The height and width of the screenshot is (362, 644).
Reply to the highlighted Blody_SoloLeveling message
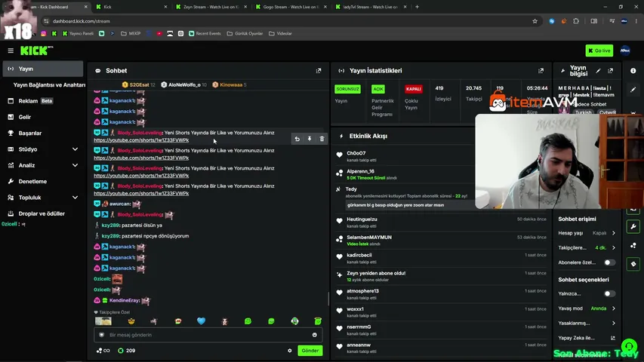(297, 139)
